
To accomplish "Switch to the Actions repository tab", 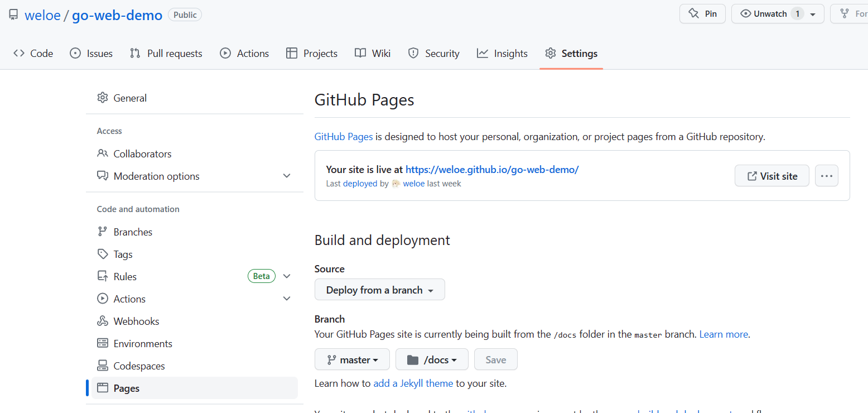I will click(x=244, y=54).
